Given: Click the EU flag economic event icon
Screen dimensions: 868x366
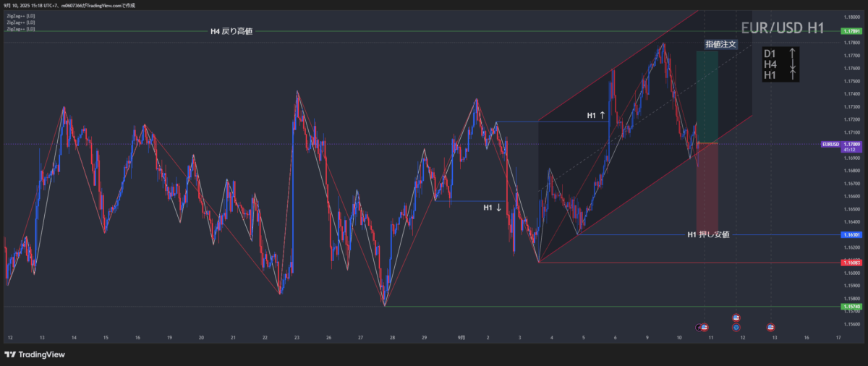Looking at the screenshot, I should (736, 327).
